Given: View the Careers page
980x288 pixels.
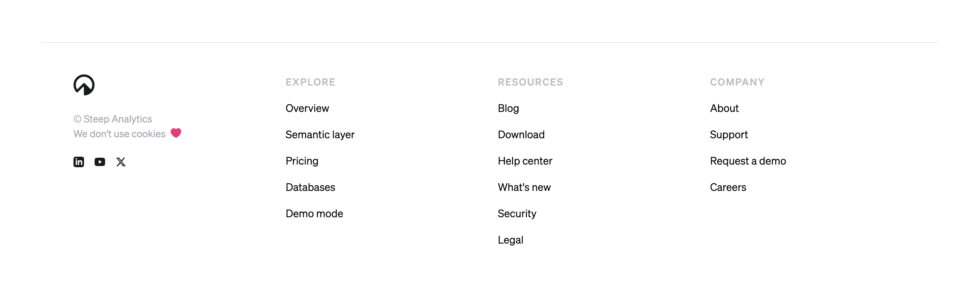Looking at the screenshot, I should coord(728,187).
